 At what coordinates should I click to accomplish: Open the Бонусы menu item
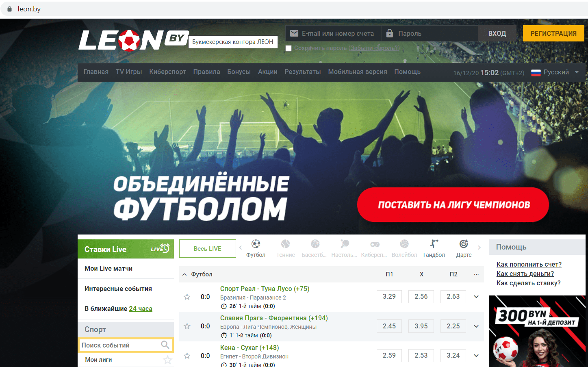(x=239, y=72)
